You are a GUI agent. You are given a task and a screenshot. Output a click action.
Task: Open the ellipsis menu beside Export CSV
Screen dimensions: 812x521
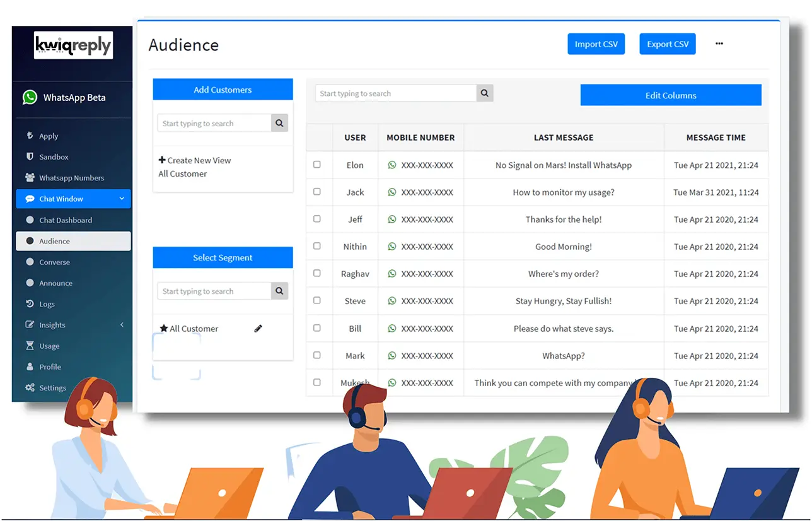click(x=719, y=44)
